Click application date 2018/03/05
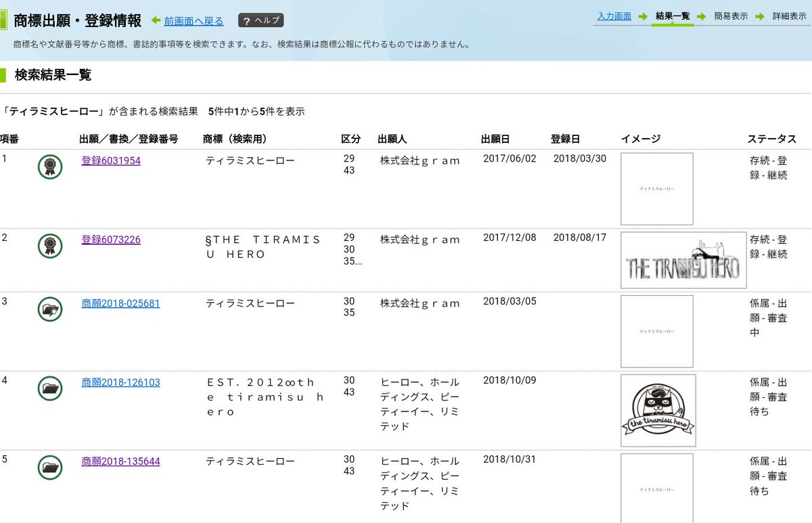This screenshot has width=812, height=523. (510, 301)
